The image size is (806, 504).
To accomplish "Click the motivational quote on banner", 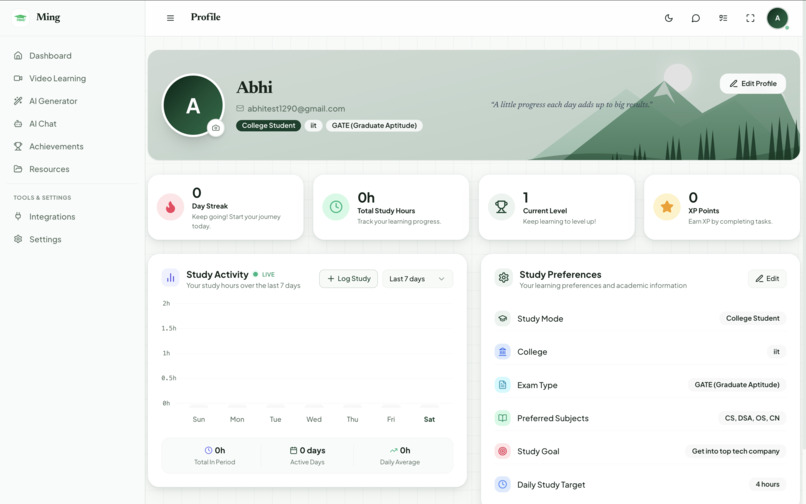I will click(x=572, y=104).
